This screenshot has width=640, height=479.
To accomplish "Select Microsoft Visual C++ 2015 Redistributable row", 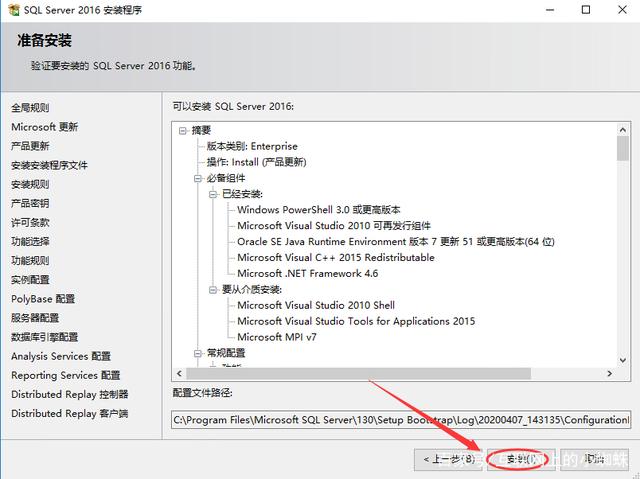I will pos(336,258).
